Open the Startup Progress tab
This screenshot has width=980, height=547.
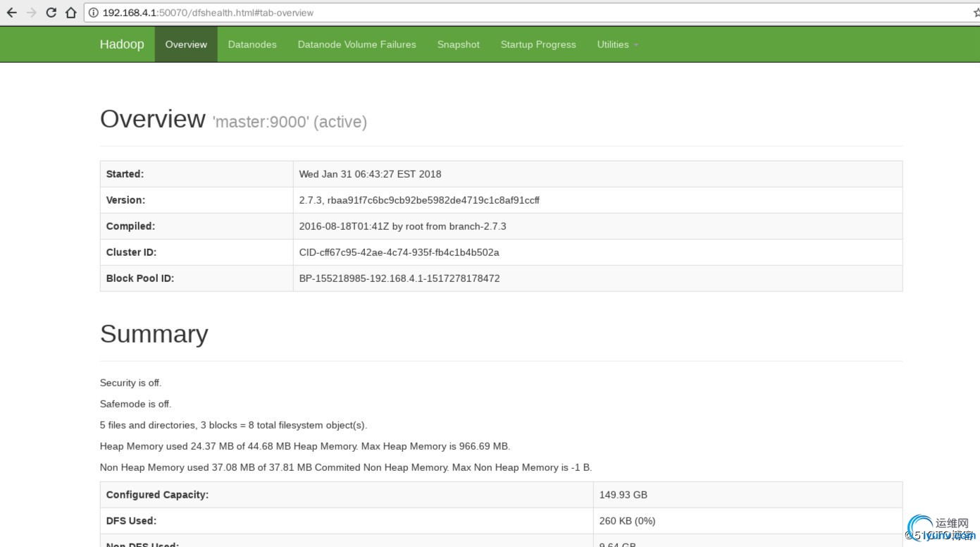click(x=538, y=44)
